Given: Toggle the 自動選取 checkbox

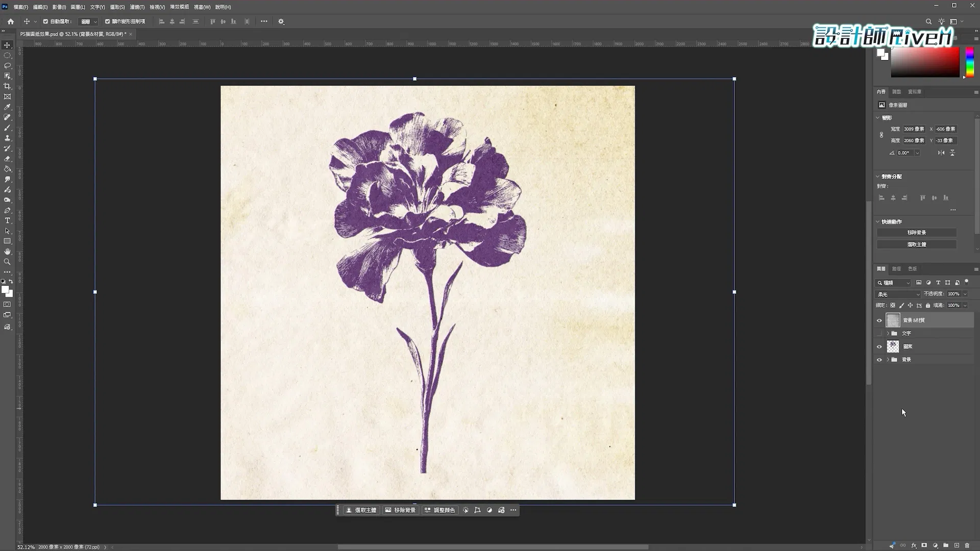Looking at the screenshot, I should tap(45, 21).
